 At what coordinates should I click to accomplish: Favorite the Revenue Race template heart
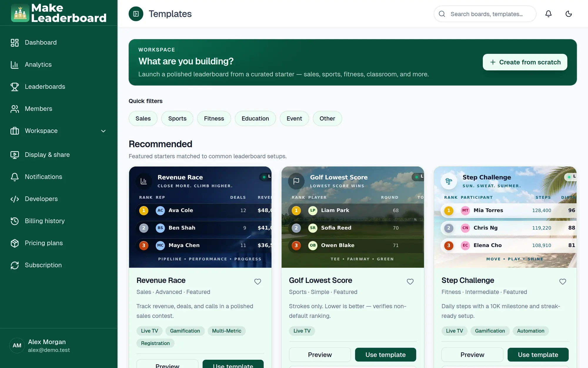[258, 282]
